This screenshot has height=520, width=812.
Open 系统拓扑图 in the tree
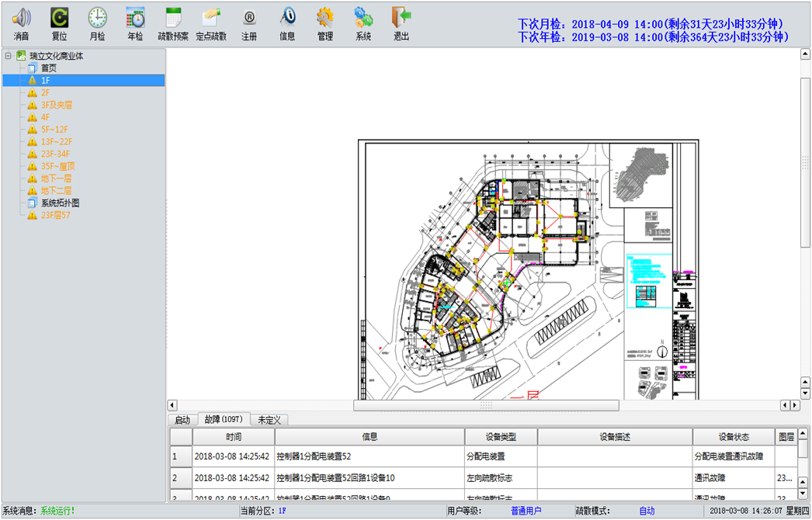(x=60, y=203)
